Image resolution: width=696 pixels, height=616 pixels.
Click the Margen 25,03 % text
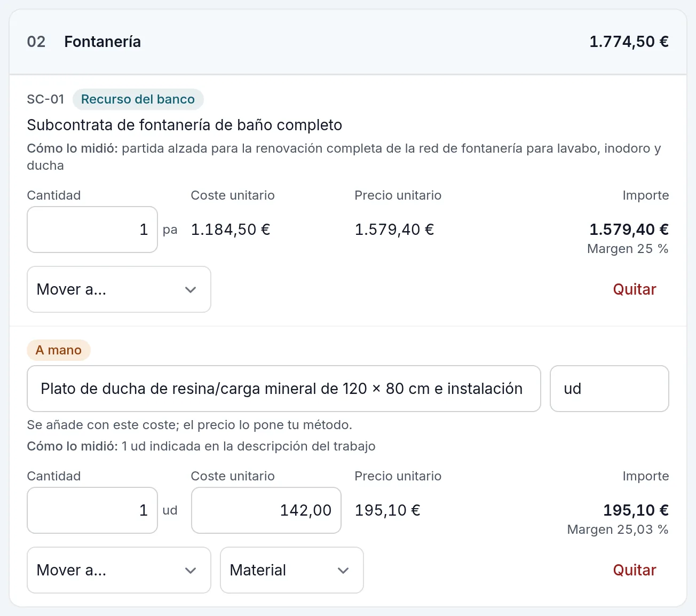tap(618, 530)
